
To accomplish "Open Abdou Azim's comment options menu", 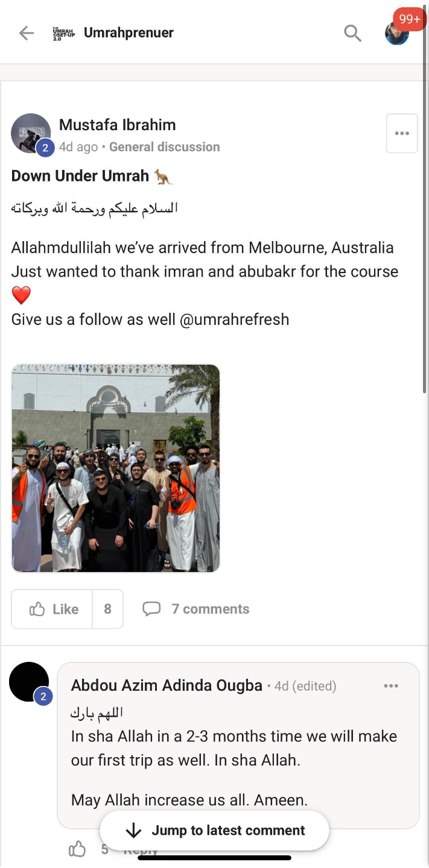I will [391, 686].
